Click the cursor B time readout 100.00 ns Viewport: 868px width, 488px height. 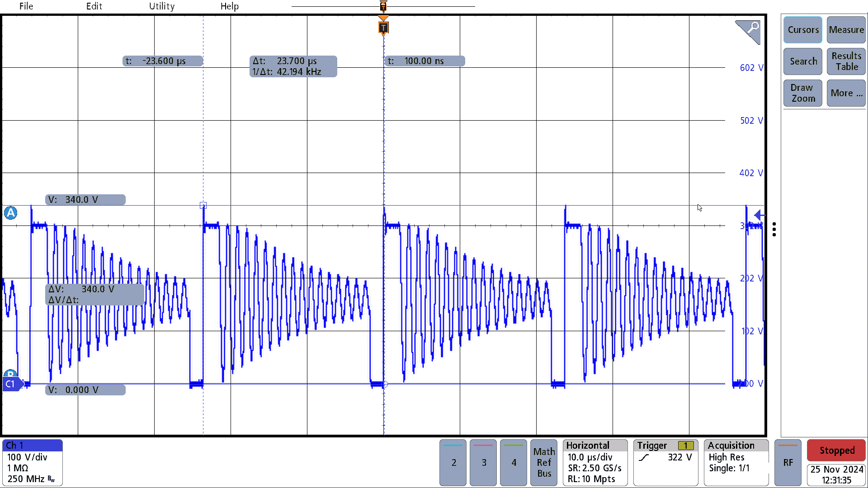425,61
